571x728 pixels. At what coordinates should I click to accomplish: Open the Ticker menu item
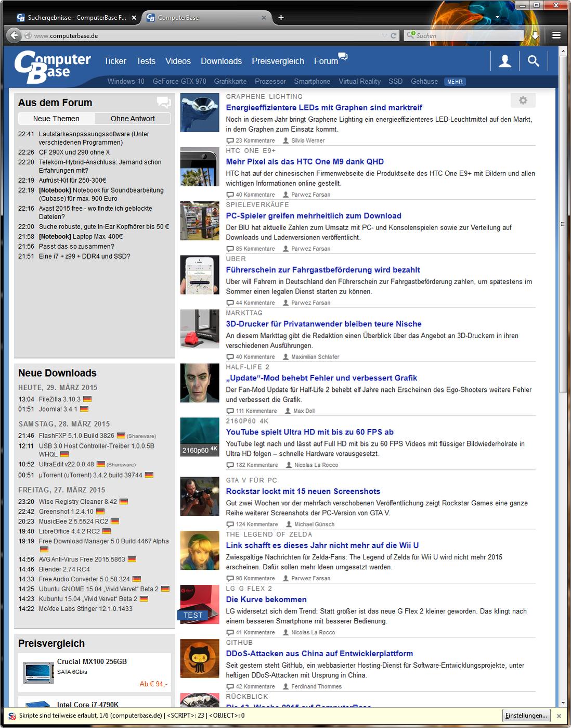pyautogui.click(x=115, y=61)
